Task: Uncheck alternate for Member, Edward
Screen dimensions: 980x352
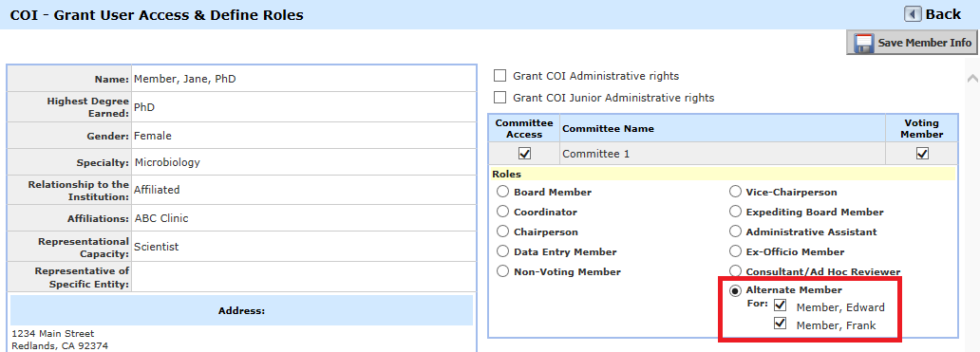Action: click(780, 306)
